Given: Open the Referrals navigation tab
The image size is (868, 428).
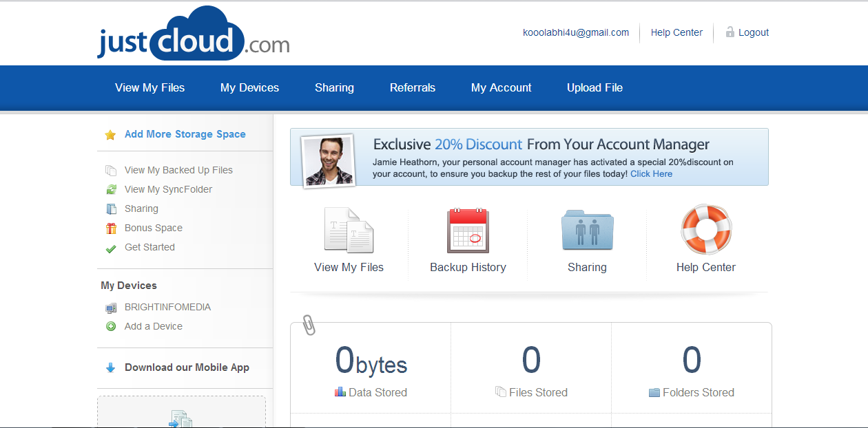Looking at the screenshot, I should click(413, 87).
